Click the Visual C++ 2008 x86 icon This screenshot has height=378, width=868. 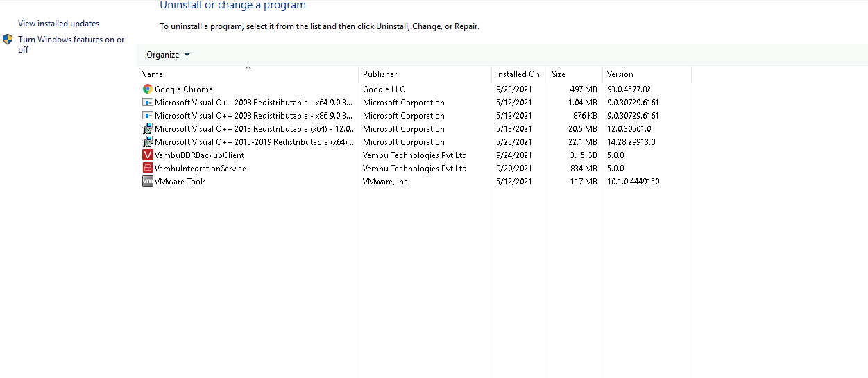tap(147, 116)
